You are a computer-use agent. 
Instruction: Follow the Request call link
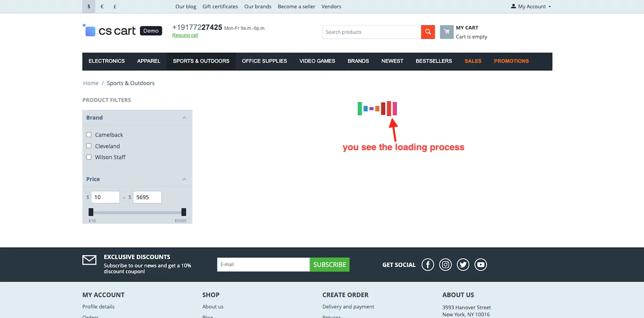coord(185,35)
